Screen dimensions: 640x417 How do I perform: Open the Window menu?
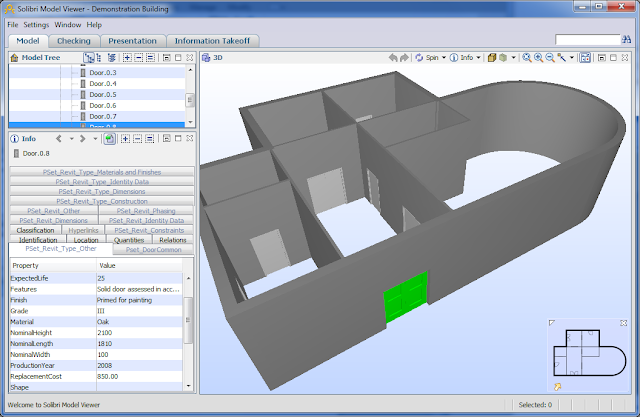[68, 25]
